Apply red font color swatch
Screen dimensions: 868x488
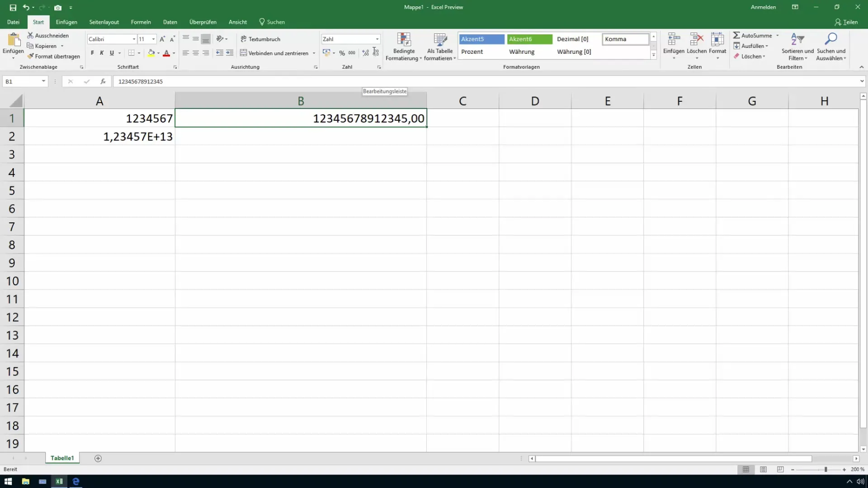[166, 53]
